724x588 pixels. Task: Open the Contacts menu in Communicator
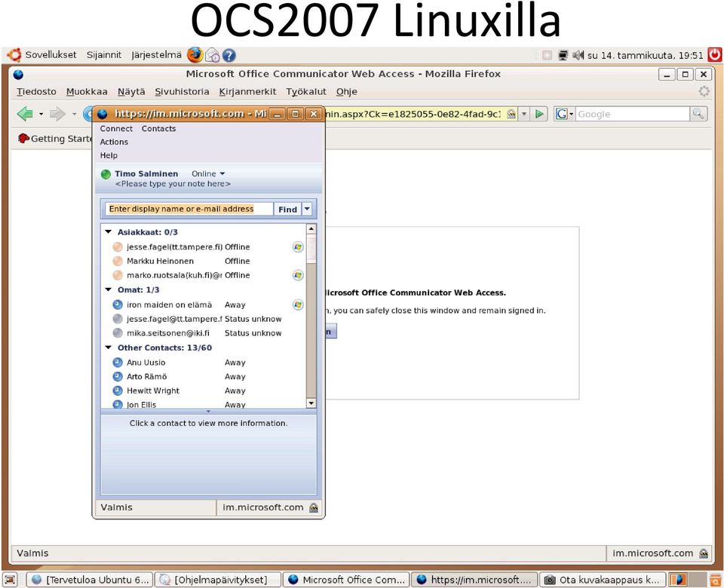pos(158,129)
